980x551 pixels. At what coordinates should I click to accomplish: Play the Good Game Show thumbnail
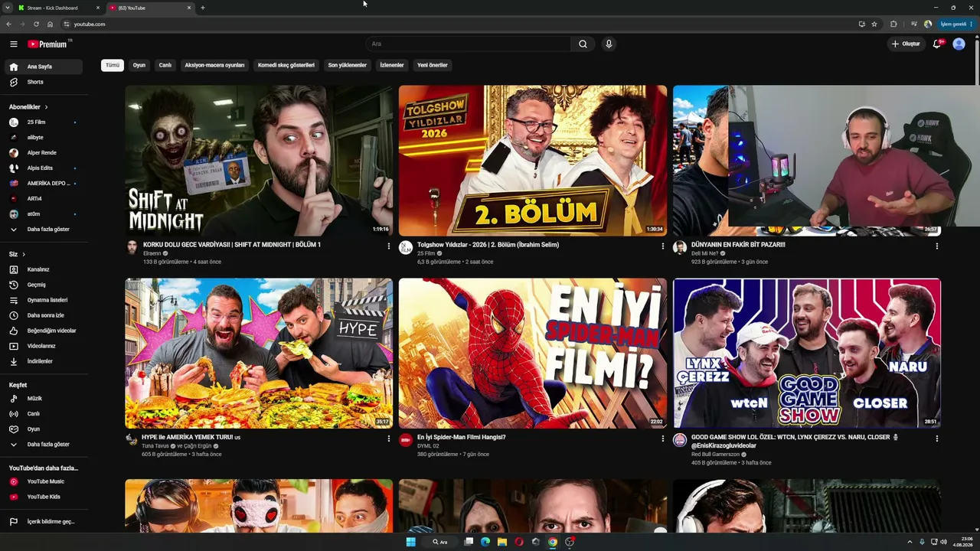[x=807, y=353]
